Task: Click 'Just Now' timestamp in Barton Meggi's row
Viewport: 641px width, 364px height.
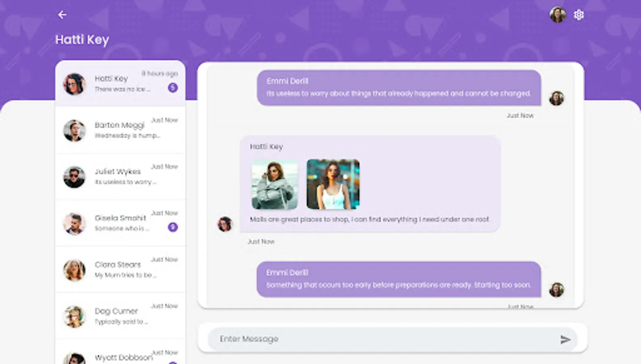Action: click(x=164, y=120)
